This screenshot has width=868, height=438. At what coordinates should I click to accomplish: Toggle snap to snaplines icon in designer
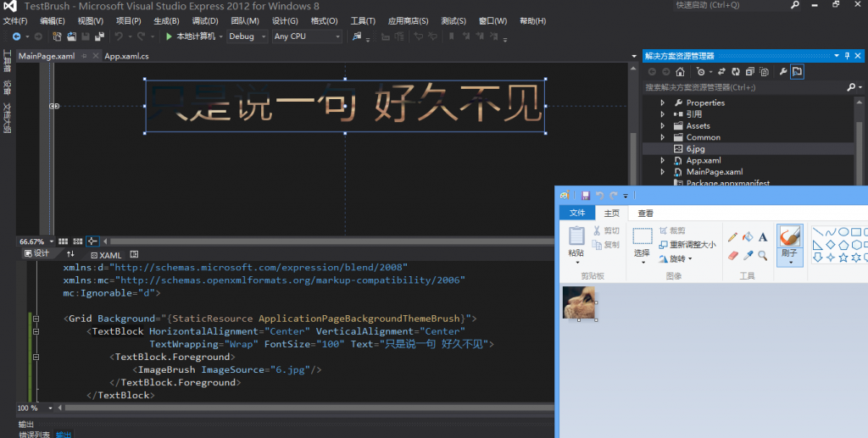(92, 241)
